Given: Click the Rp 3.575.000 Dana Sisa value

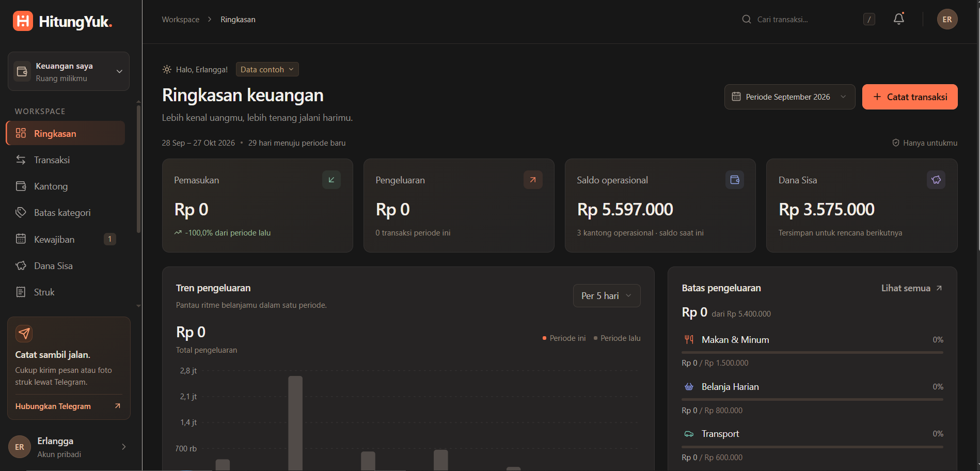Looking at the screenshot, I should (826, 209).
